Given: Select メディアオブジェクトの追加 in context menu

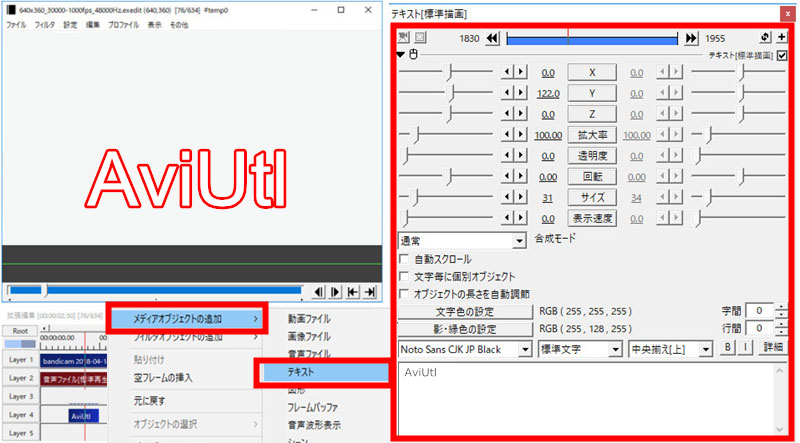Looking at the screenshot, I should 187,319.
